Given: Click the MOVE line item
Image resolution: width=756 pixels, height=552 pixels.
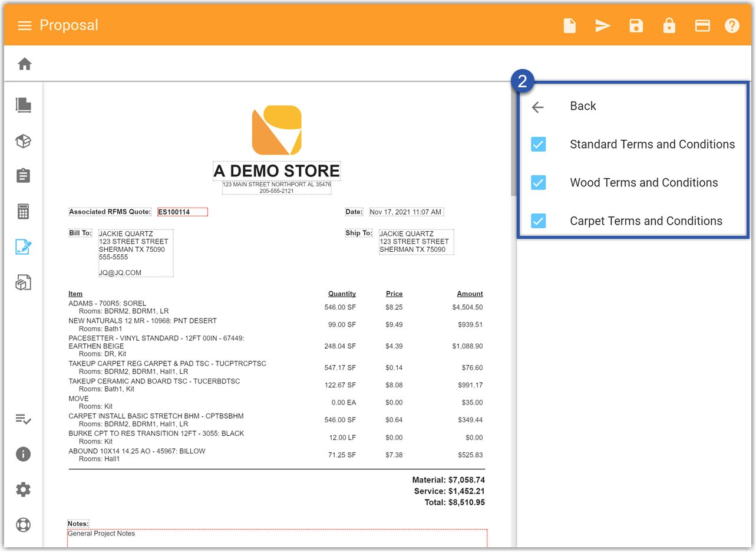Looking at the screenshot, I should (x=78, y=399).
